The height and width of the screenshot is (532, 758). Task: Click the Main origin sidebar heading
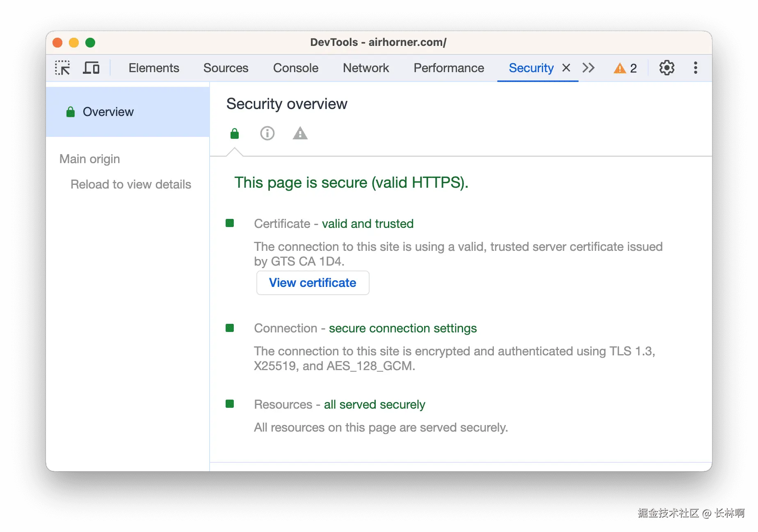(90, 159)
